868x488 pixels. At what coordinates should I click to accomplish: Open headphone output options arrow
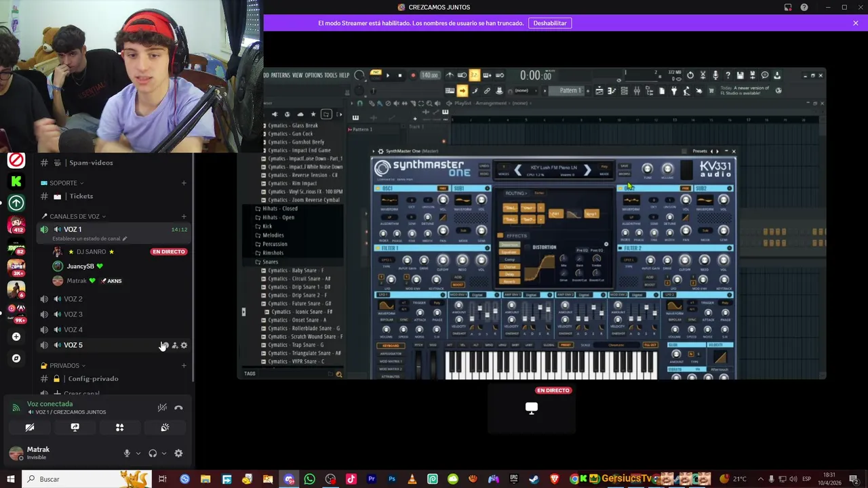(163, 453)
